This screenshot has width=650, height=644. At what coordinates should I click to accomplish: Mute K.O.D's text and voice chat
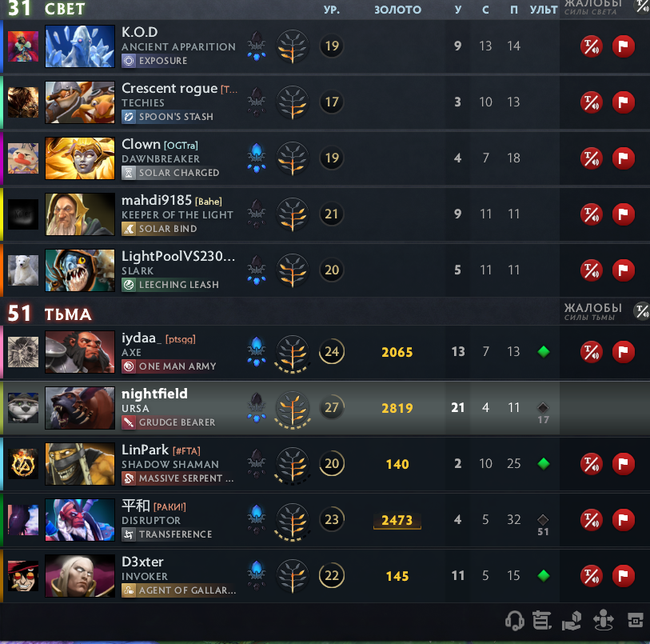click(x=591, y=46)
